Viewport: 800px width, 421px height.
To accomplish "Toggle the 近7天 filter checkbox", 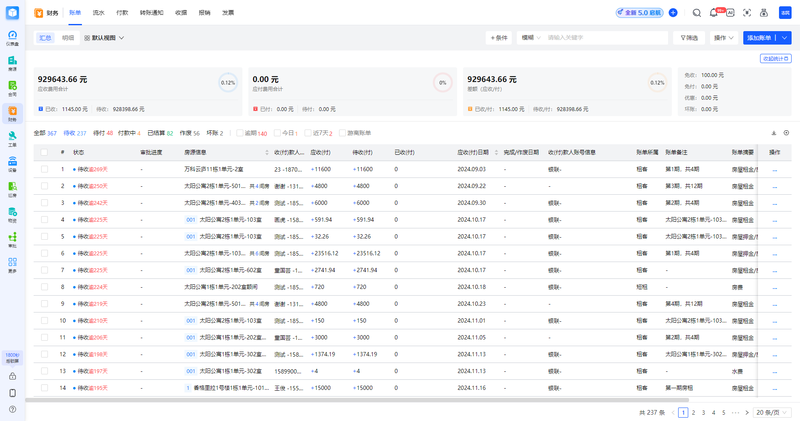I will (308, 133).
